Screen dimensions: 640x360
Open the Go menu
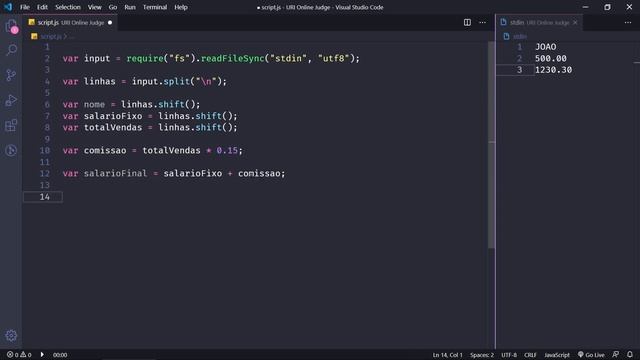coord(113,7)
